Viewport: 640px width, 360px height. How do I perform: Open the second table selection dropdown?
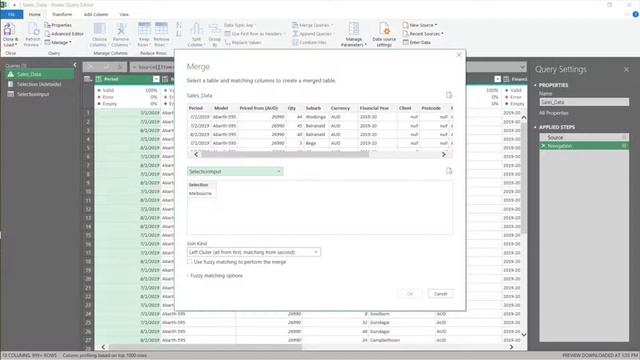[x=235, y=171]
